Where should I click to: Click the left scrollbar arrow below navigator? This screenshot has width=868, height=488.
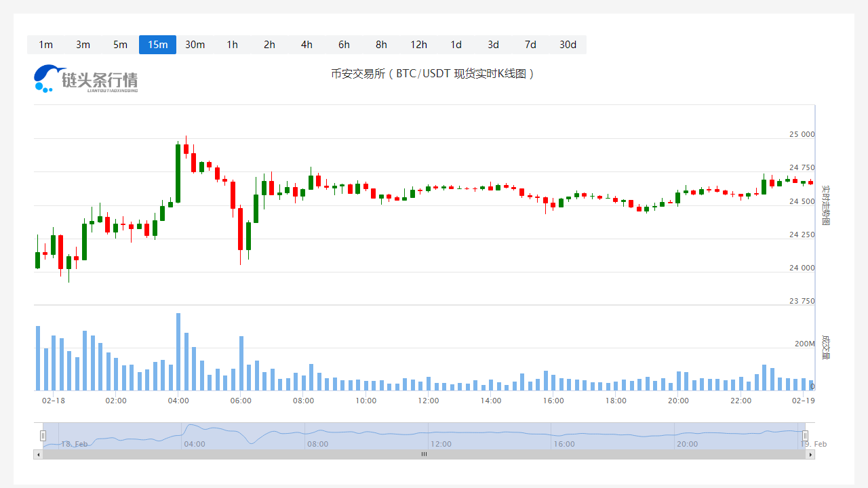tap(39, 454)
